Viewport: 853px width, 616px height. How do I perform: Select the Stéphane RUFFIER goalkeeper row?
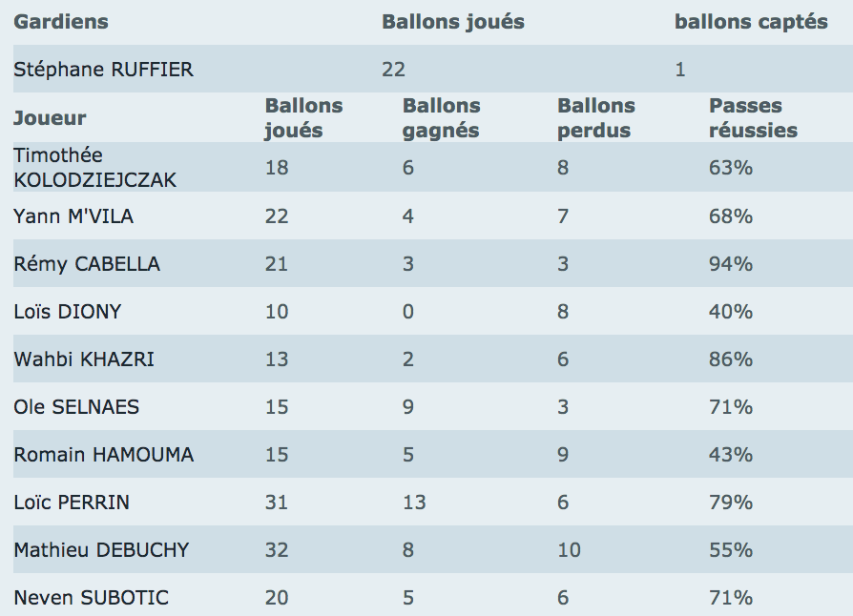[x=433, y=69]
